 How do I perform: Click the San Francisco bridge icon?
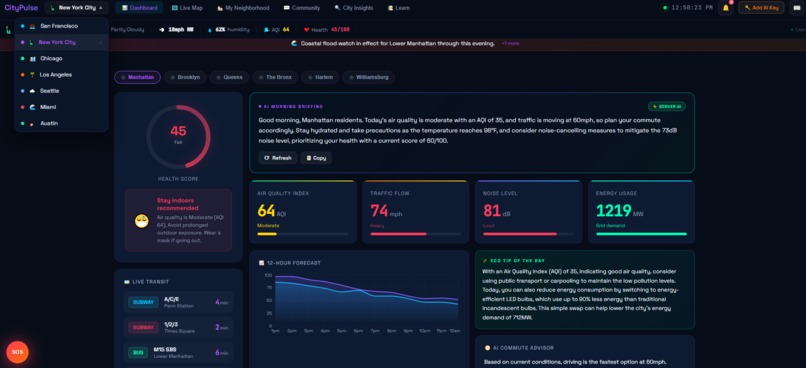click(32, 26)
